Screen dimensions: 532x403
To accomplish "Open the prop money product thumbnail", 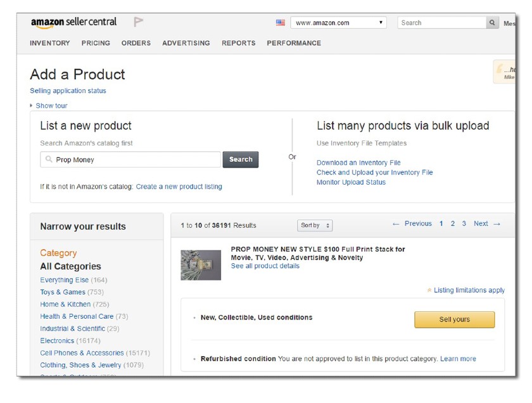I will click(x=201, y=265).
